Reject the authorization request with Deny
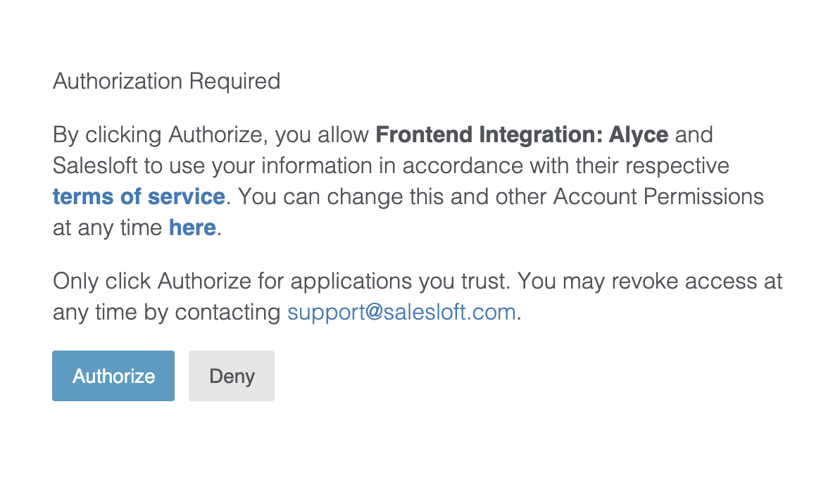The width and height of the screenshot is (821, 504). coord(232,376)
